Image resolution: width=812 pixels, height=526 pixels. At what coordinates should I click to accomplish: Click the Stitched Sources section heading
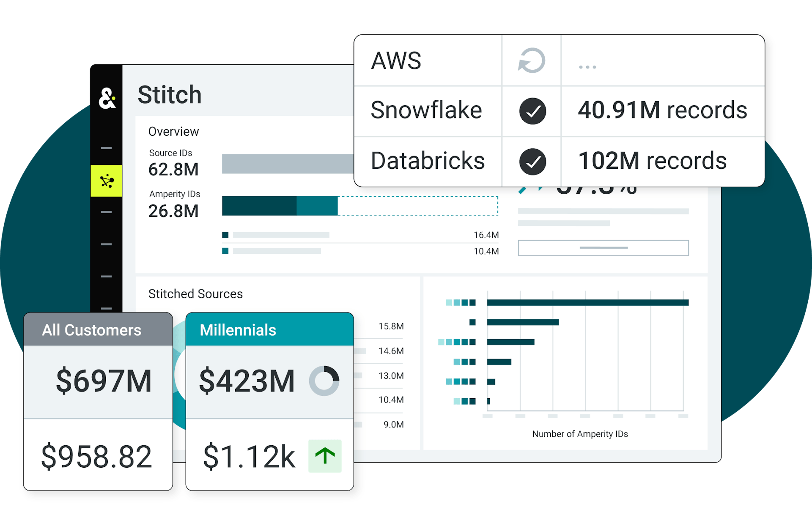coord(195,293)
